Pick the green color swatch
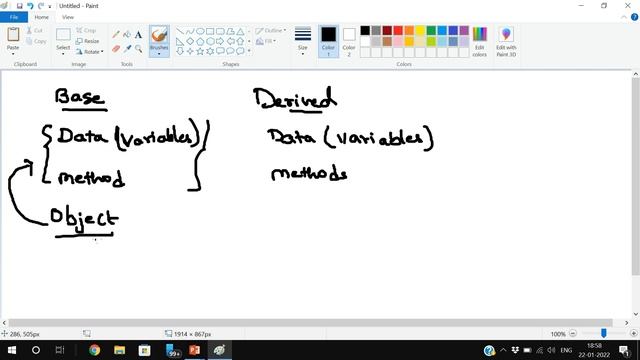 [x=431, y=30]
